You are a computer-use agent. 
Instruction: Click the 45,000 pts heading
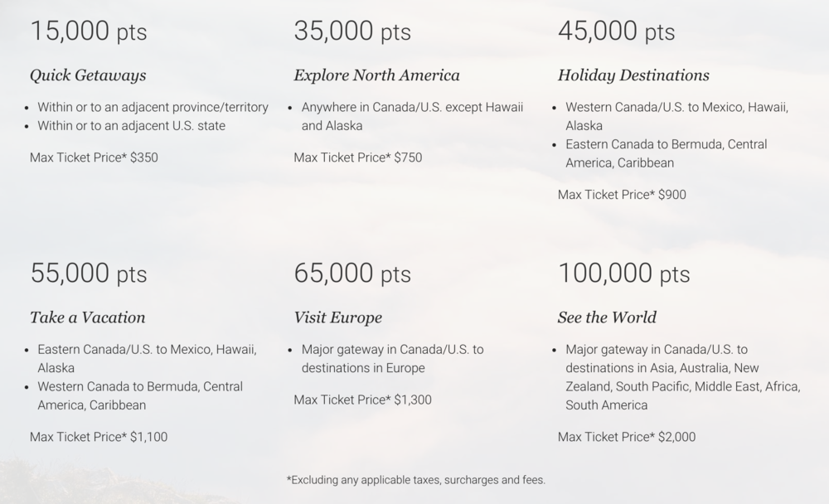(616, 31)
